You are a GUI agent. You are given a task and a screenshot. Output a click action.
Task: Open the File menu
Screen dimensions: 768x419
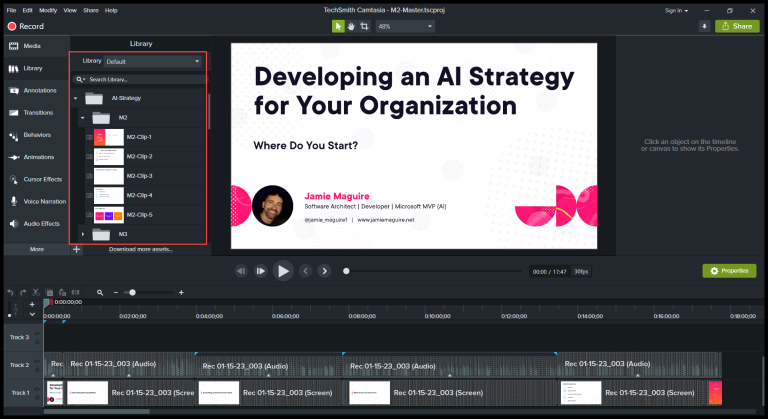11,10
